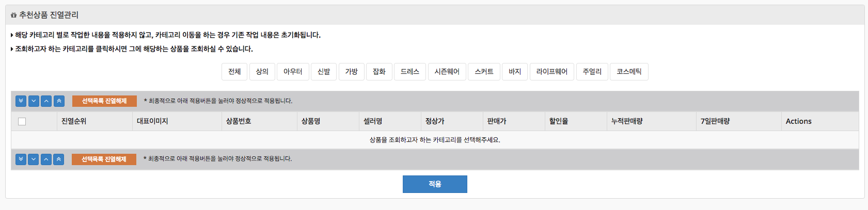Select the 라이프웨어 category tab
868x210 pixels.
coord(551,72)
